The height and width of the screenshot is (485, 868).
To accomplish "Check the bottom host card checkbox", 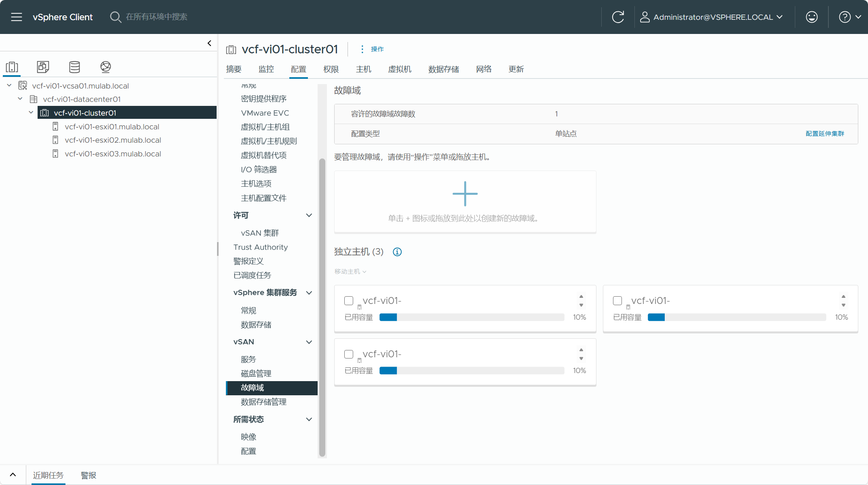I will coord(349,354).
